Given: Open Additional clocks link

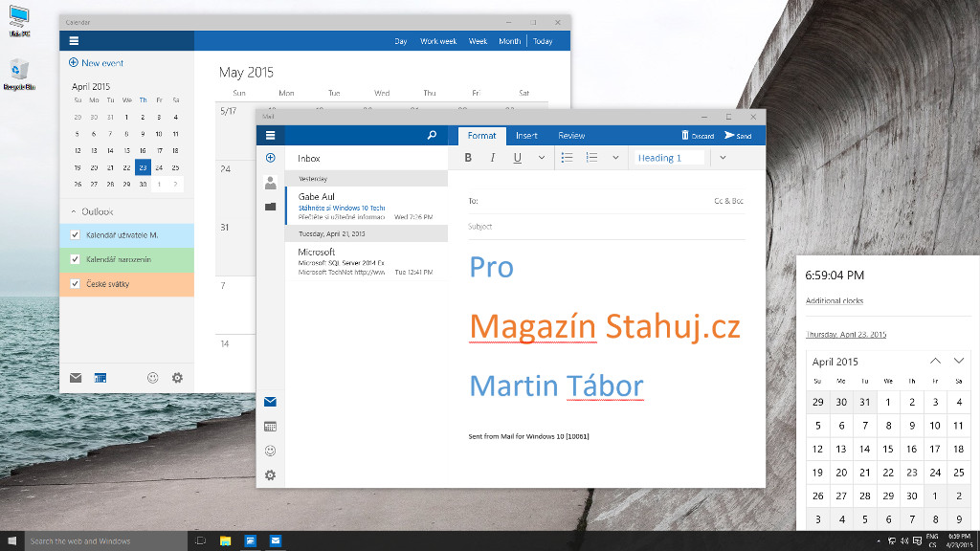Looking at the screenshot, I should [835, 300].
